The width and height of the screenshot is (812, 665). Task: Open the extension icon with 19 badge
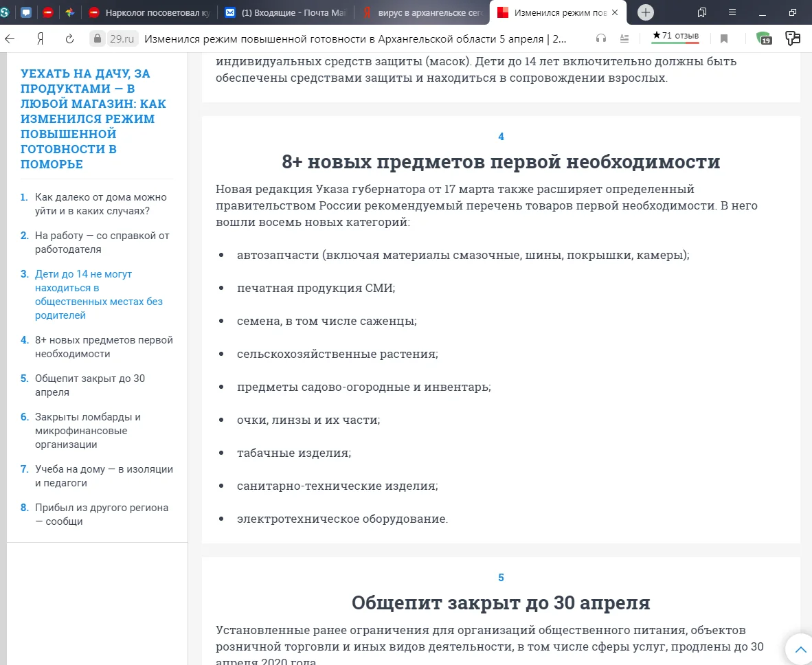click(764, 38)
